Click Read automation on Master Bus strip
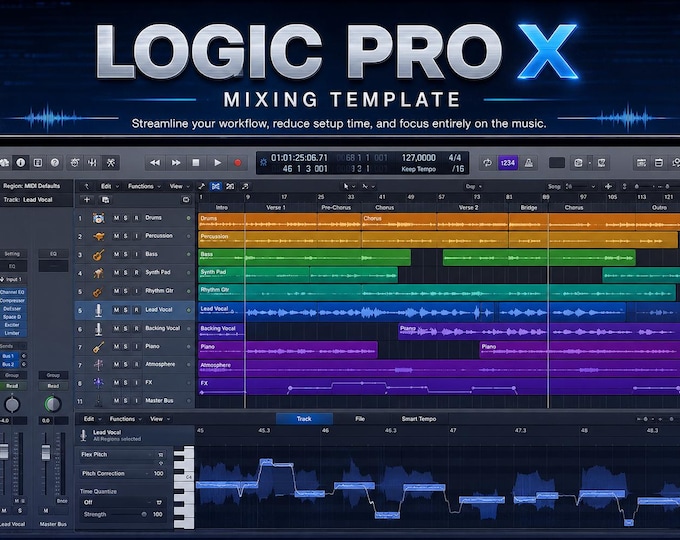Viewport: 680px width, 540px height. pos(53,386)
